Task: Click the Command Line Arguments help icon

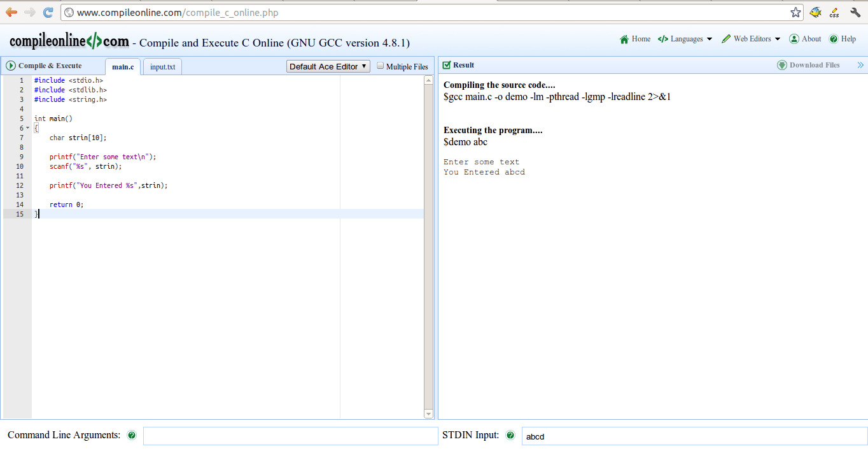Action: pos(132,435)
